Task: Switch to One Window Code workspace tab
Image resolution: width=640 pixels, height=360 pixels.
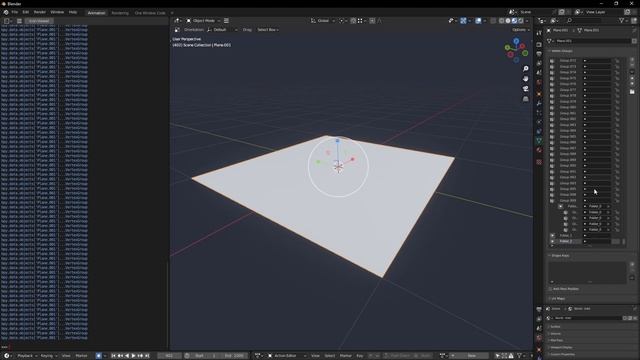Action: point(150,13)
